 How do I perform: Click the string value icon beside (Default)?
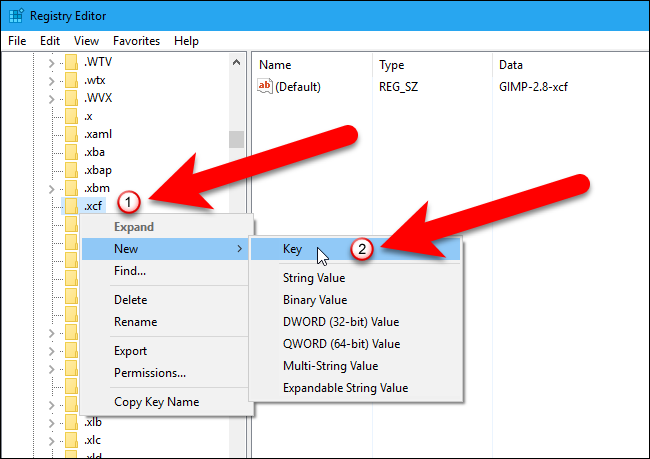click(264, 86)
